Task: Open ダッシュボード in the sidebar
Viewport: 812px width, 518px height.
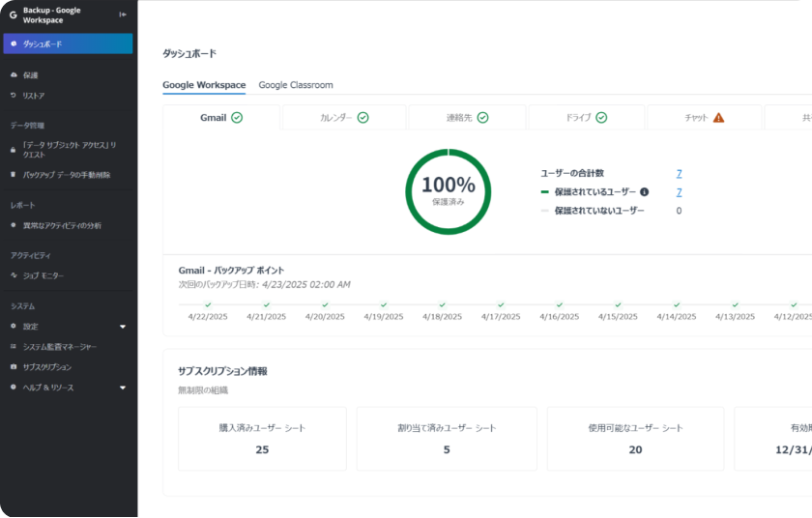Action: click(68, 44)
